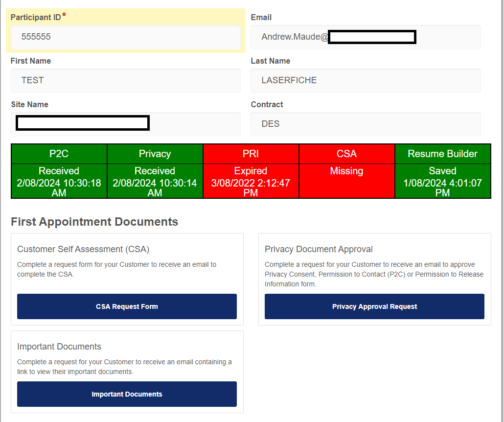This screenshot has width=504, height=422.
Task: Click the Contract label
Action: (267, 105)
